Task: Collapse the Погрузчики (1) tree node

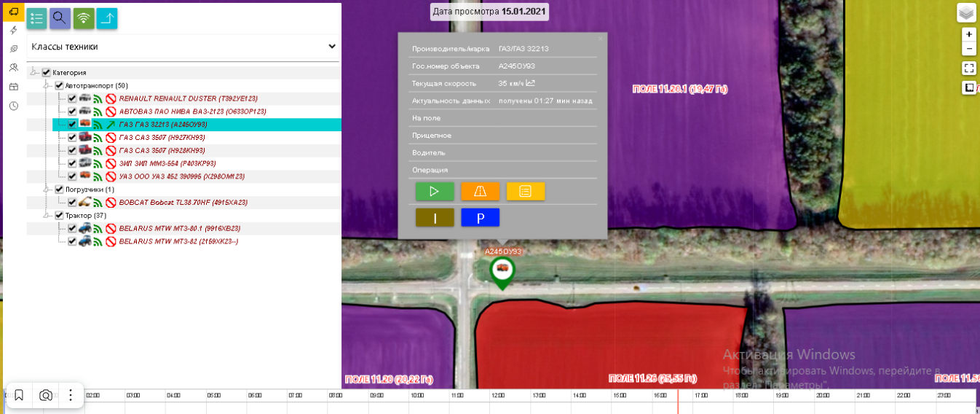Action: [47, 190]
